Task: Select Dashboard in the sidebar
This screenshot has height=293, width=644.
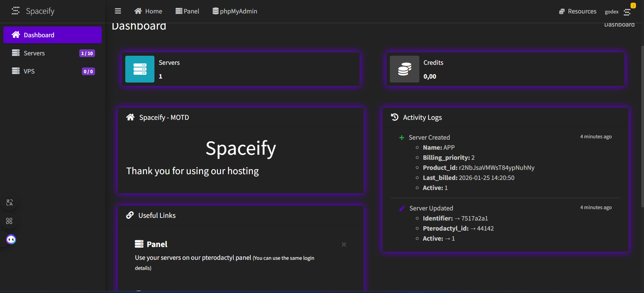Action: point(52,35)
